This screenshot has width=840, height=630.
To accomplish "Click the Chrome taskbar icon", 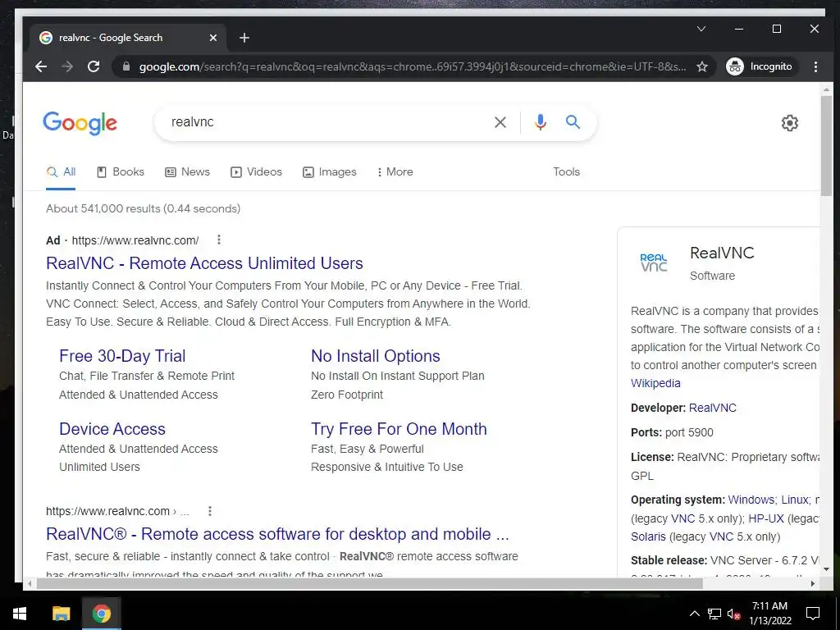I will (101, 614).
